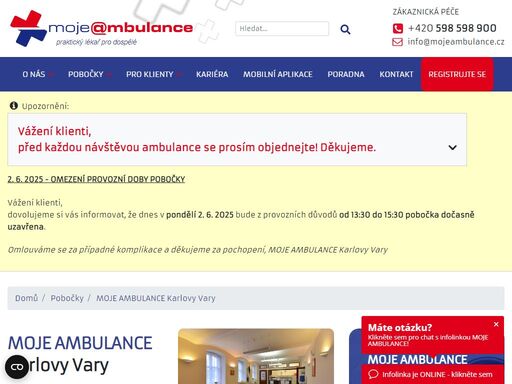Viewport: 512px width, 384px height.
Task: Click the magnifier search icon
Action: pyautogui.click(x=345, y=29)
